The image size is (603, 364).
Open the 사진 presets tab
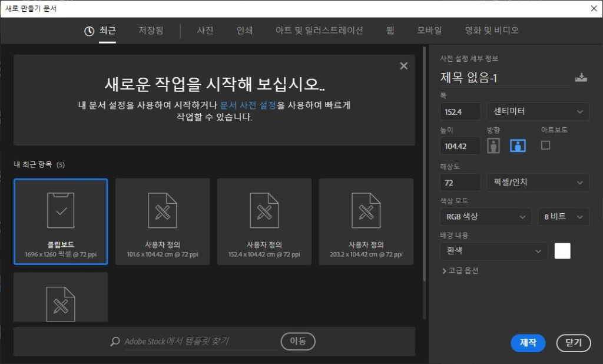(x=205, y=31)
